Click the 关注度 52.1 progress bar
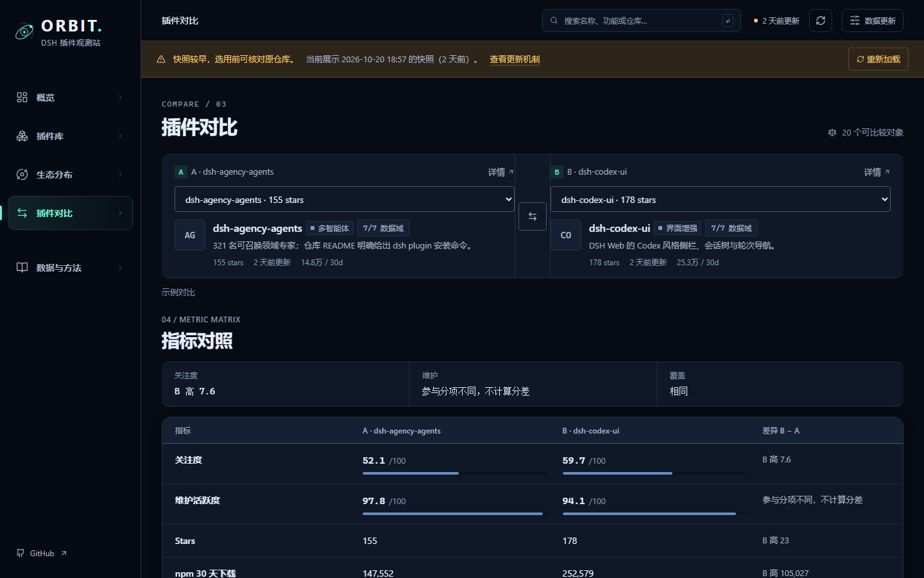Viewport: 924px width, 578px height. [x=455, y=473]
